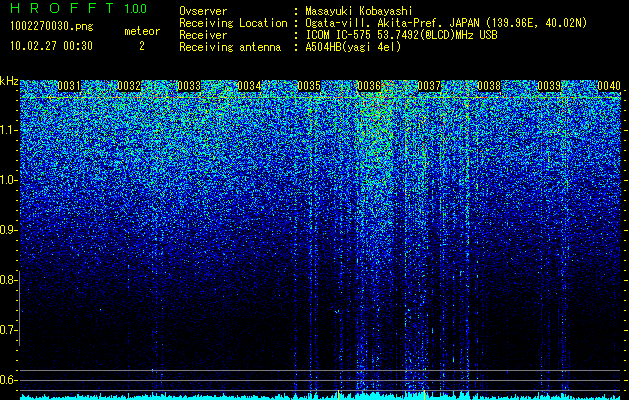Select the receiver value ICOM IC-575 53.7492 MHz USB
629x400 pixels.
pyautogui.click(x=401, y=35)
